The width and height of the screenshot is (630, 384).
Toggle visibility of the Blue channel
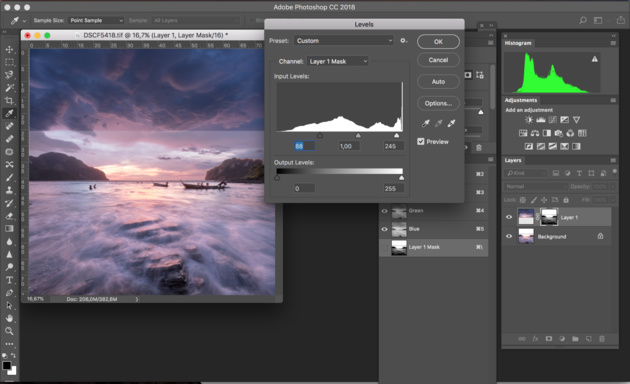(x=385, y=229)
